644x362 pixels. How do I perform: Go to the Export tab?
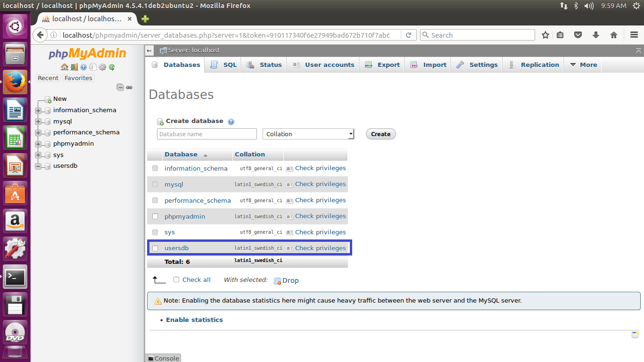tap(382, 65)
